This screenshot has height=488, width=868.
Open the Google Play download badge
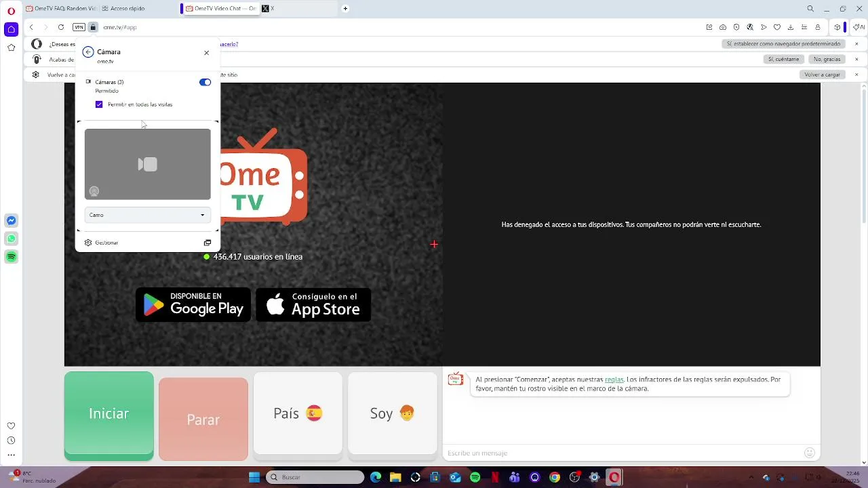(193, 305)
